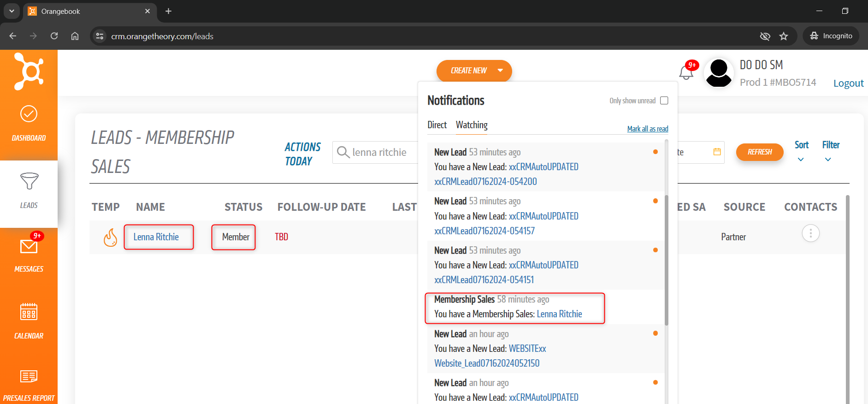Click the Refresh button
The height and width of the screenshot is (404, 868).
click(760, 152)
